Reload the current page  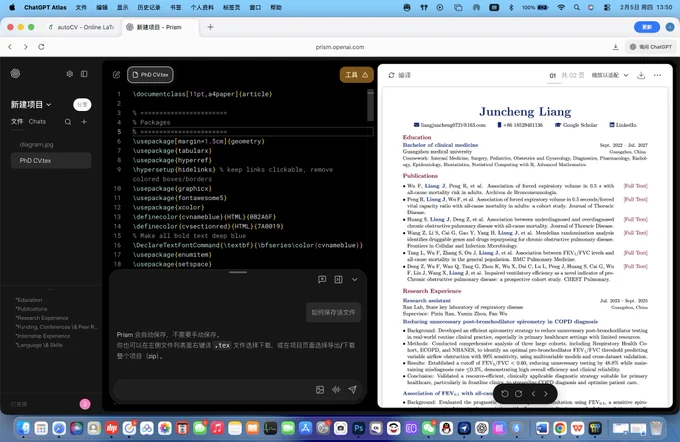(x=41, y=47)
